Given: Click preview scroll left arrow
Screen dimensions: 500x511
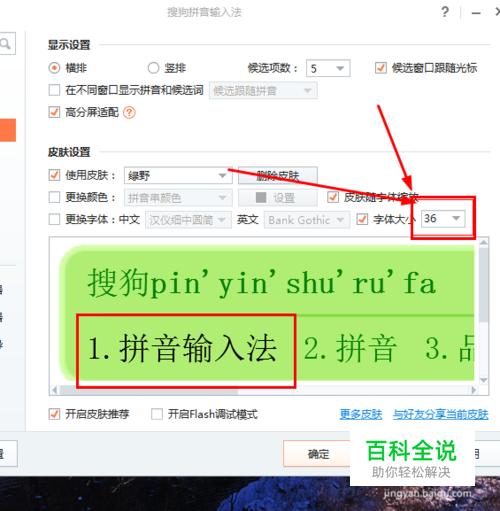Looking at the screenshot, I should (x=54, y=390).
